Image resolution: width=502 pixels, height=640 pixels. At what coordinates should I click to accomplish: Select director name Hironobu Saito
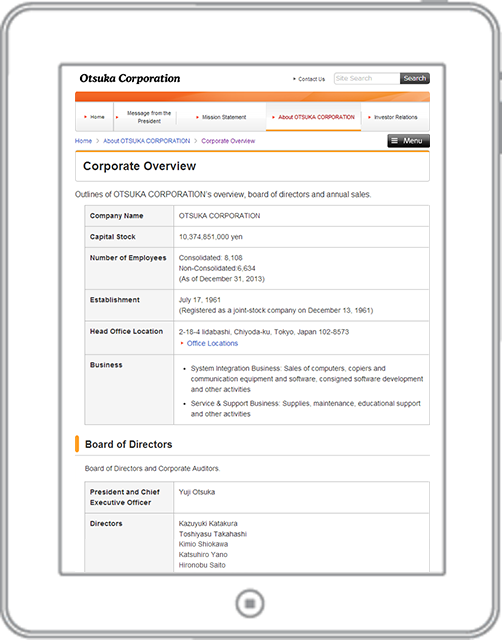(202, 565)
